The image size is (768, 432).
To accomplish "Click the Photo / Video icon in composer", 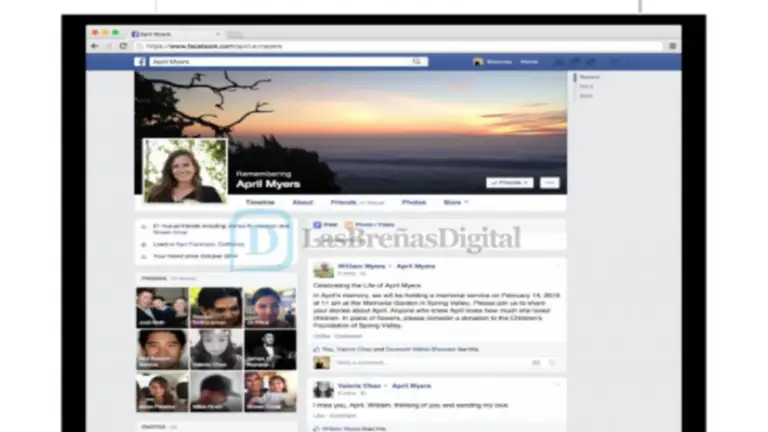I will click(349, 225).
